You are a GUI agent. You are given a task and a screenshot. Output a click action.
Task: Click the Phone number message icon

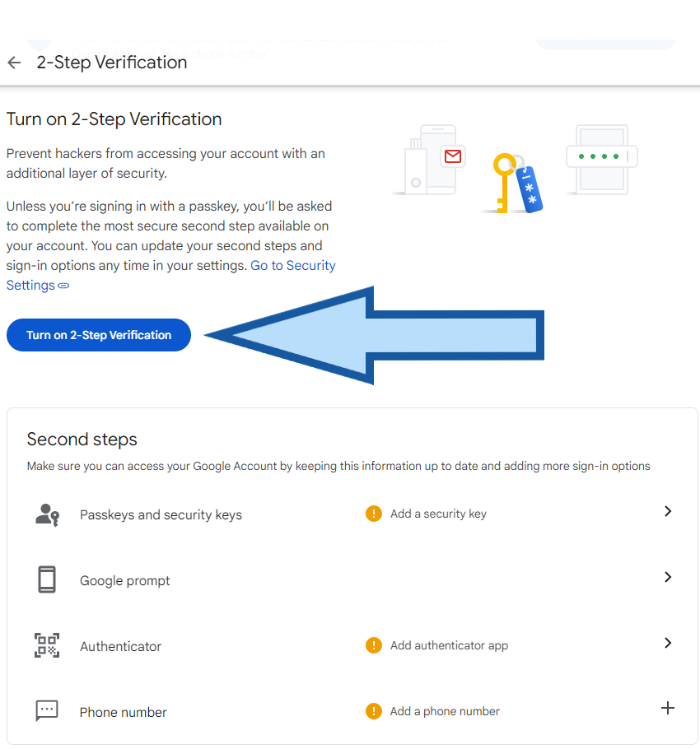(x=47, y=711)
